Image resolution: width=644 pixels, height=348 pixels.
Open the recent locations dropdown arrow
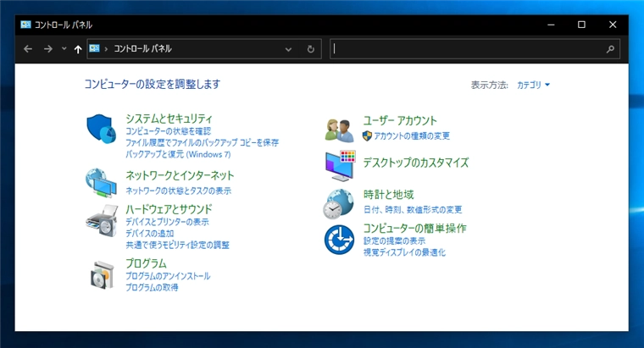pos(64,49)
